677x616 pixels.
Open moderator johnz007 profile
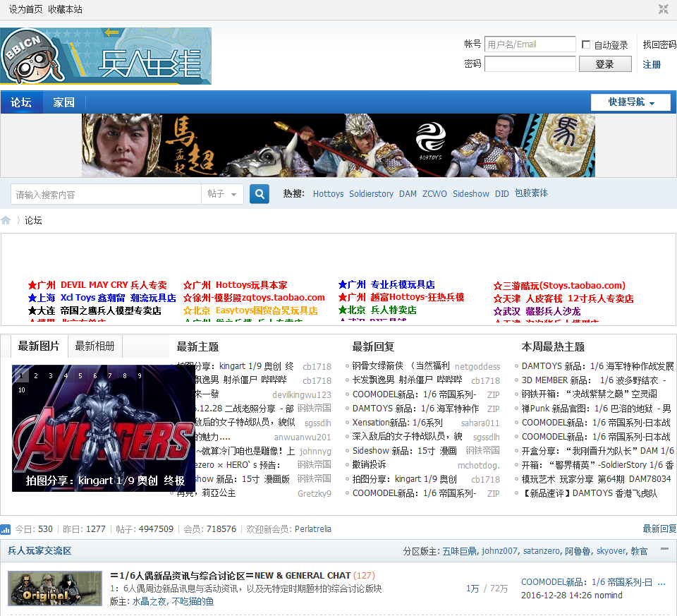point(499,551)
